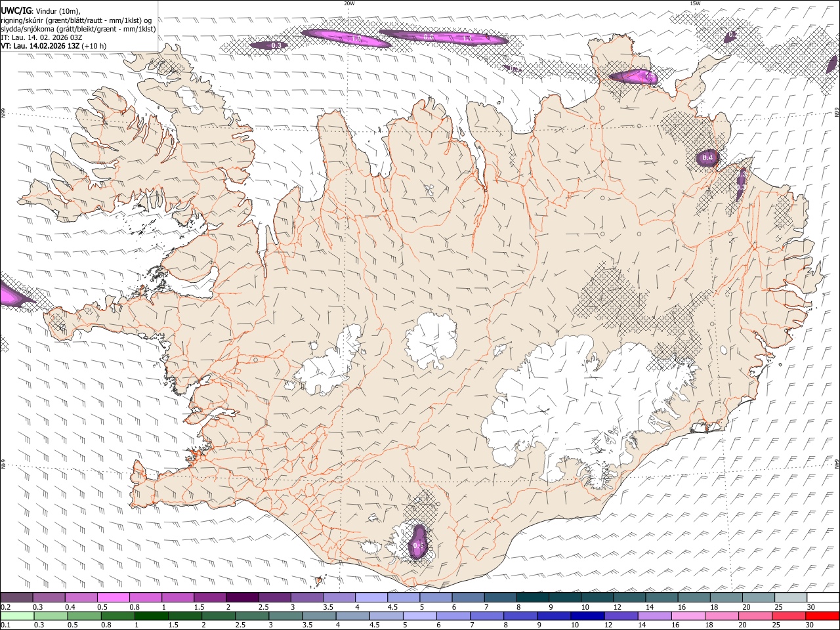Select the bright pink upper swatch labeled 0.5
Viewport: 840px width, 630px height.
(x=113, y=597)
